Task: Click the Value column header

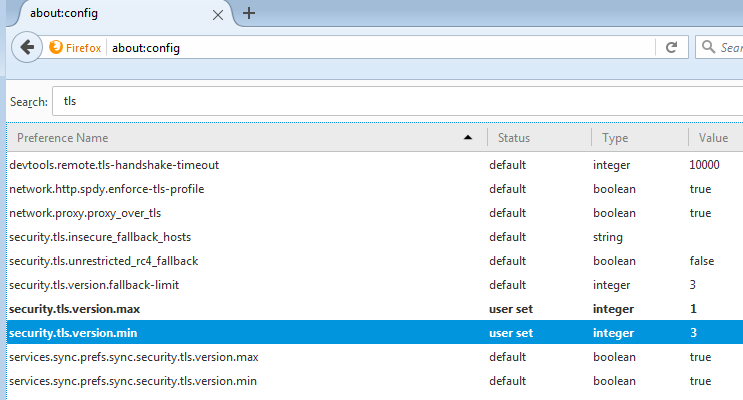Action: coord(714,138)
